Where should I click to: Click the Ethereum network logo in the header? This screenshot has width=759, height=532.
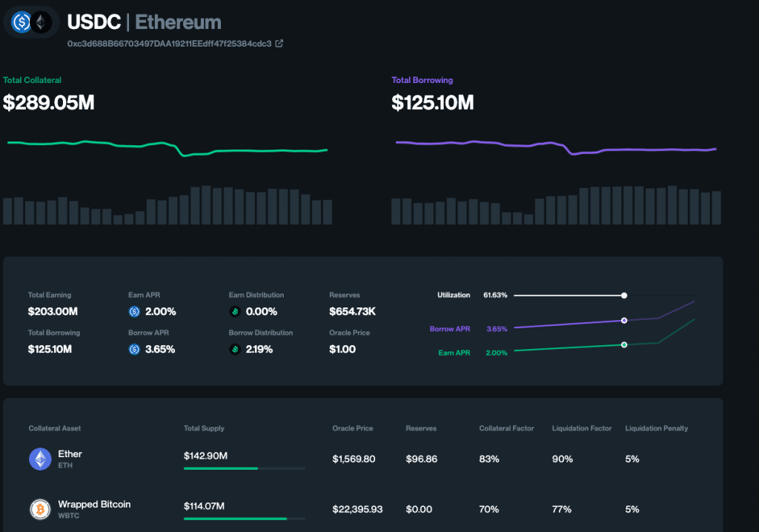(42, 22)
